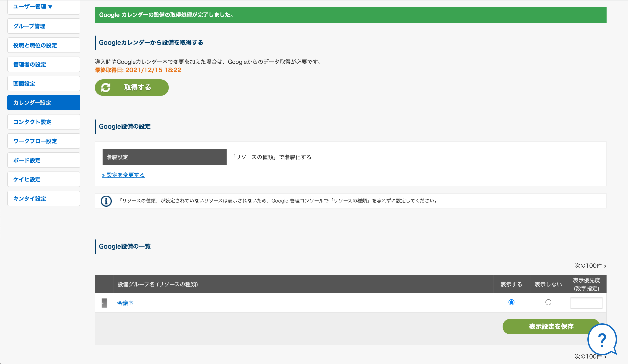Click 設備グループ名 column header
The width and height of the screenshot is (628, 364).
click(303, 284)
